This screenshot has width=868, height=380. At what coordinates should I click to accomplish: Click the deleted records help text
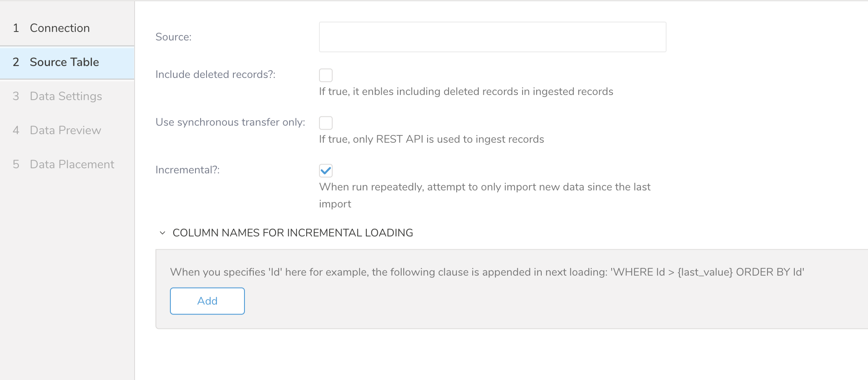click(466, 92)
